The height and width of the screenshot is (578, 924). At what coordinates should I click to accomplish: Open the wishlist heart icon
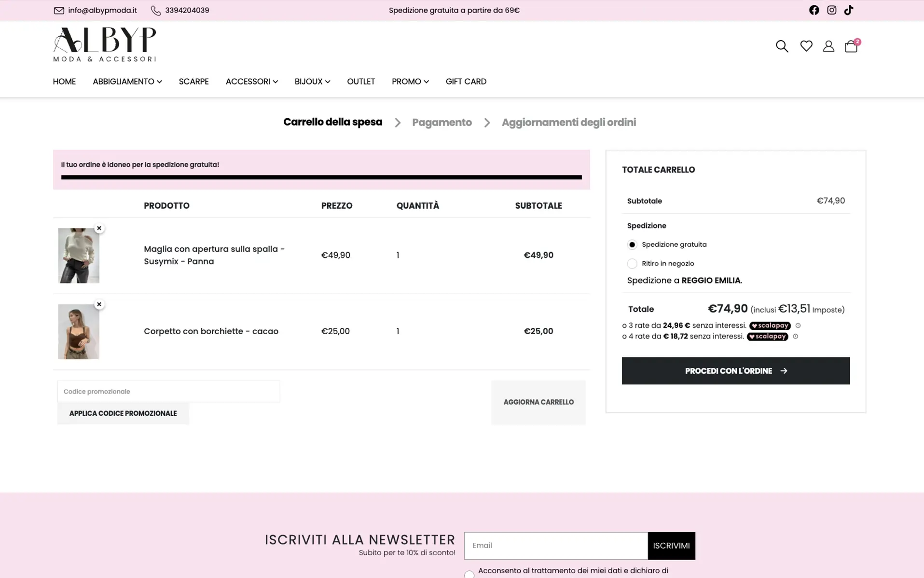[806, 46]
